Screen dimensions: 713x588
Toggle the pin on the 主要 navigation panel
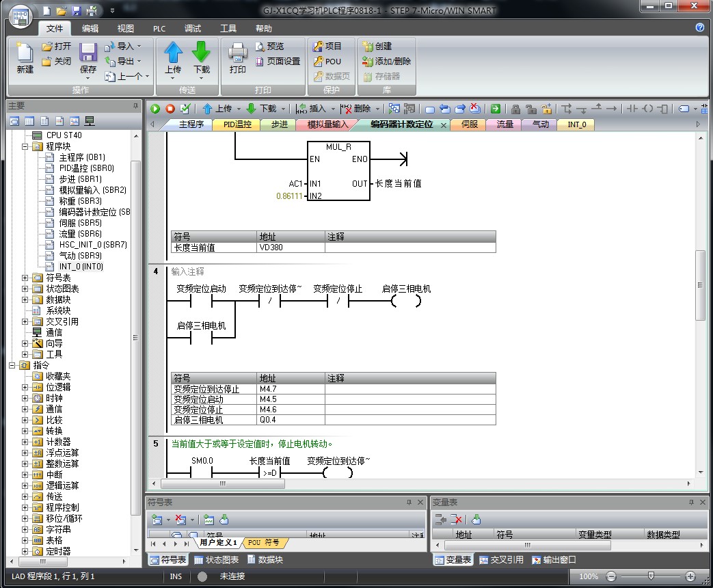pos(135,106)
